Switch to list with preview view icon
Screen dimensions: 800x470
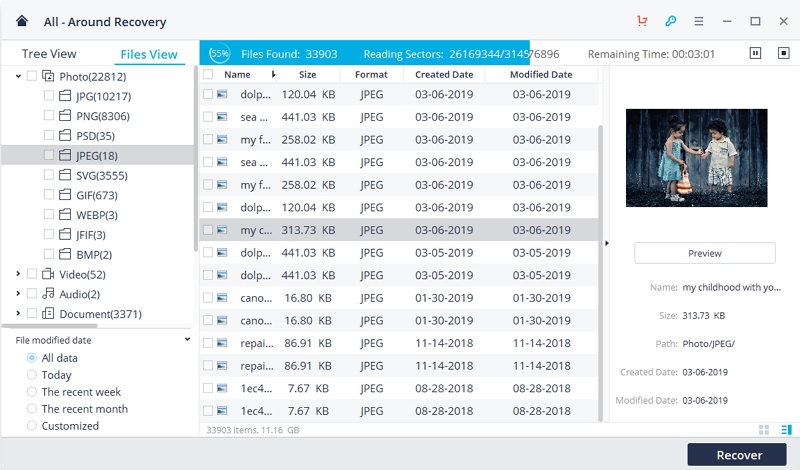(x=786, y=430)
